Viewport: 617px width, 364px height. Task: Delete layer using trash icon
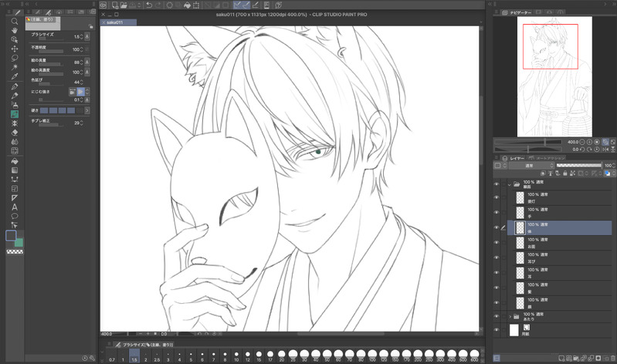[x=612, y=358]
